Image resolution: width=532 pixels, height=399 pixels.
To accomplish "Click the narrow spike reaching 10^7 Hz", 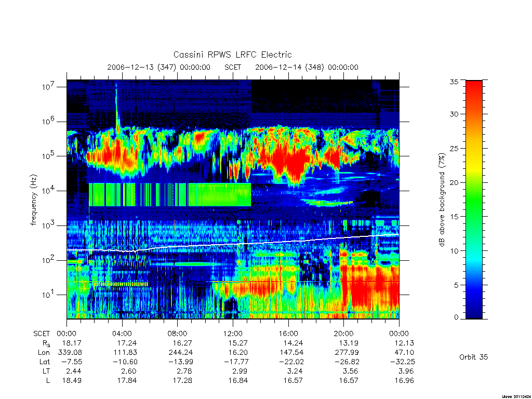I will click(117, 105).
